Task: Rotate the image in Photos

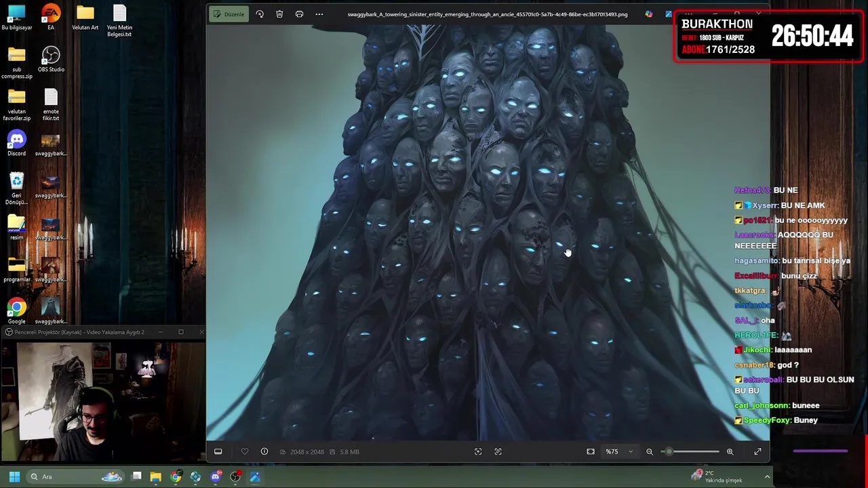Action: tap(260, 14)
